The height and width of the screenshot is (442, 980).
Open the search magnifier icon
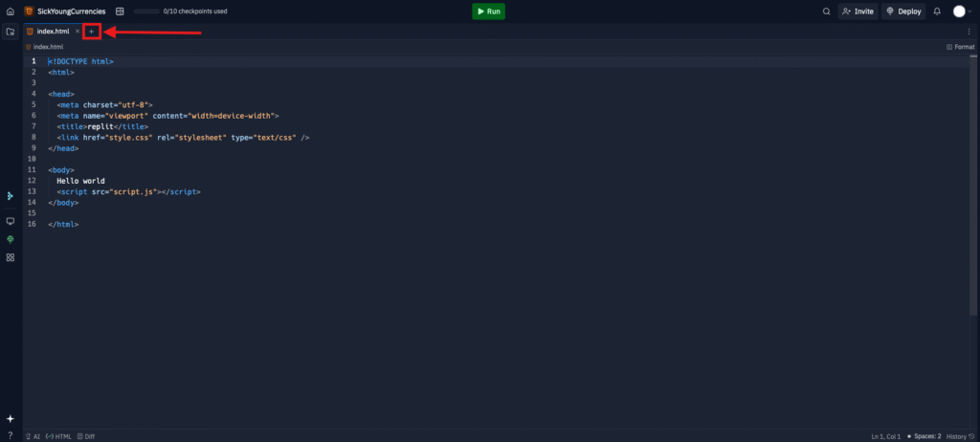pos(826,11)
